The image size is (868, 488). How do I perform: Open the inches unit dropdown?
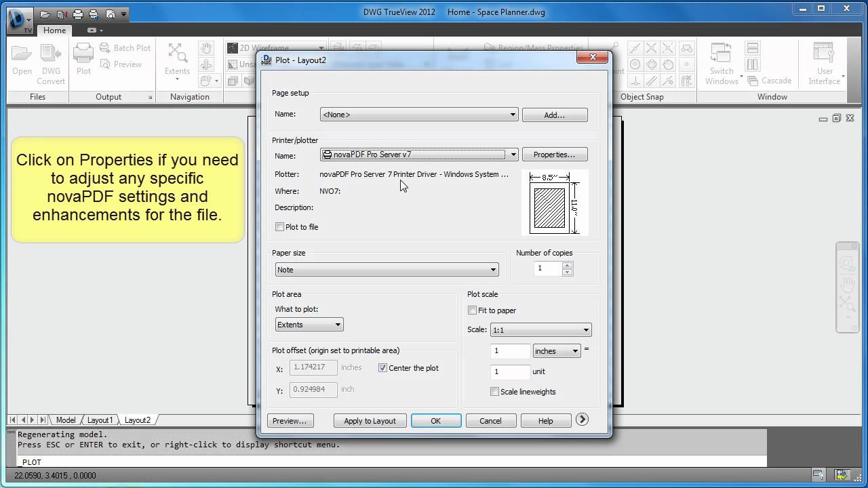click(557, 351)
